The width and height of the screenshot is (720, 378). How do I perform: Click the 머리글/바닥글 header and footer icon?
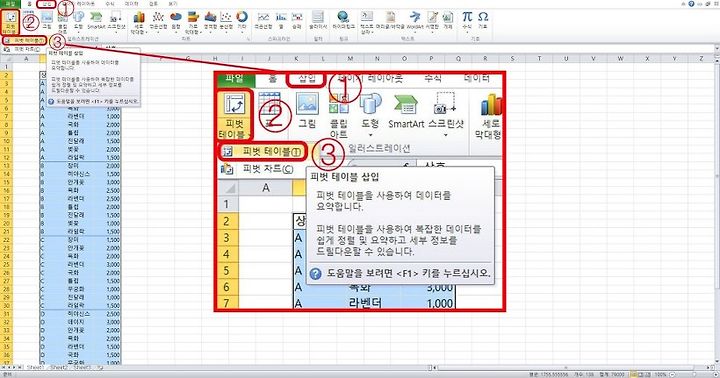[390, 17]
